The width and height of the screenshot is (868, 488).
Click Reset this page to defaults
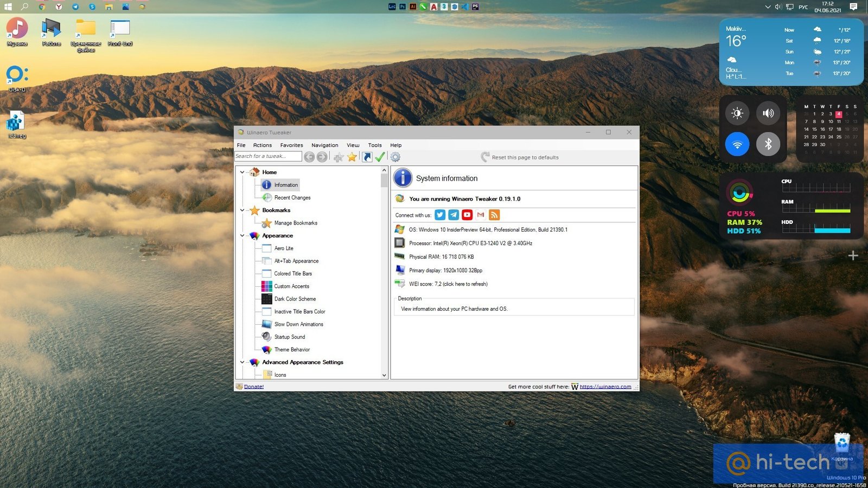click(520, 157)
